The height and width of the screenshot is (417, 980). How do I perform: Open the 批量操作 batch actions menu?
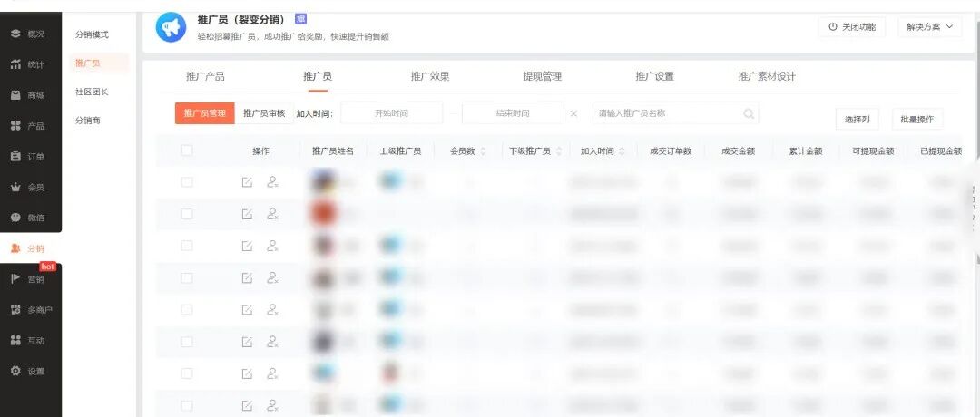pyautogui.click(x=916, y=119)
